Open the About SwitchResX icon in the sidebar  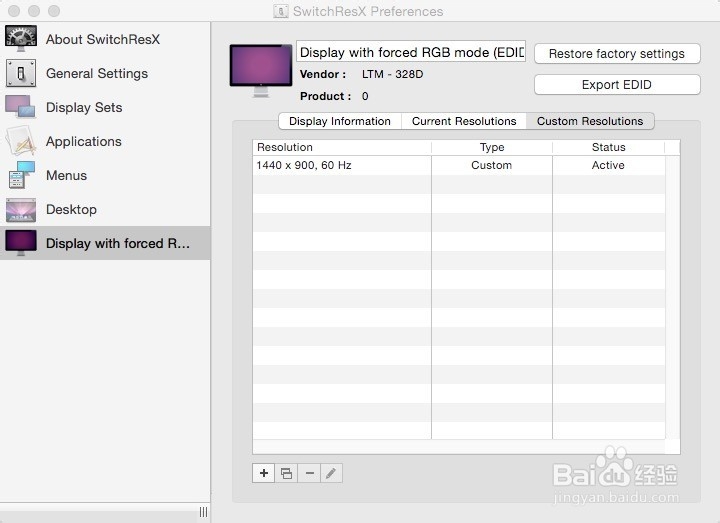(x=21, y=39)
